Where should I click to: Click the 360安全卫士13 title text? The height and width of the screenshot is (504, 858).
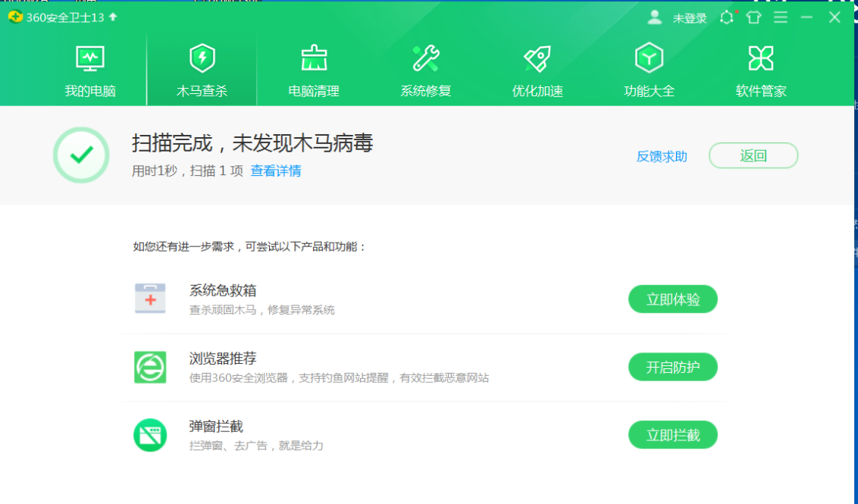pyautogui.click(x=65, y=17)
